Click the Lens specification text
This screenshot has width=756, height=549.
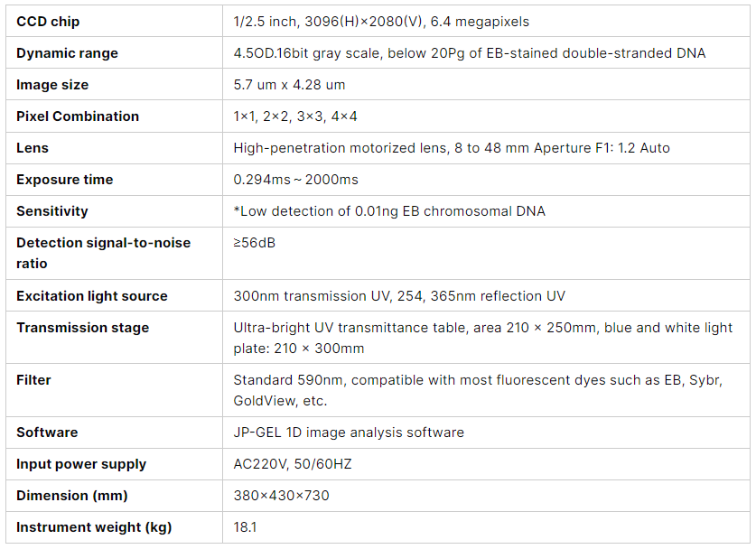[x=452, y=148]
